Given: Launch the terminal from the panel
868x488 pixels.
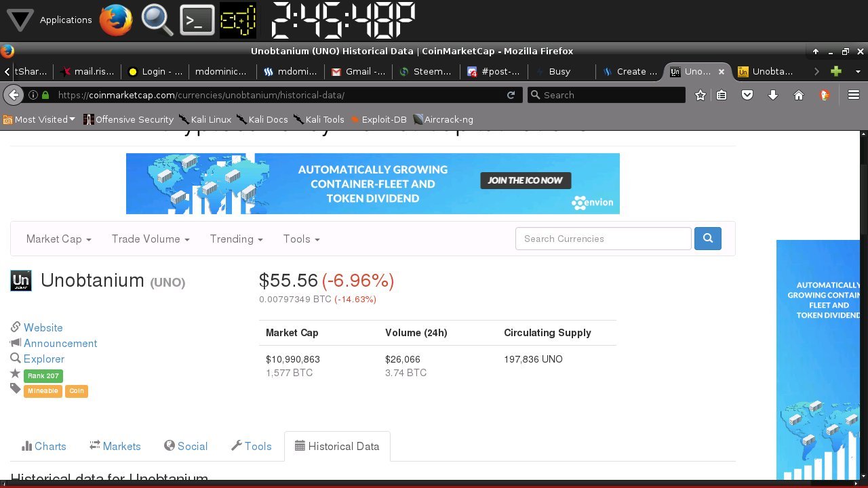Looking at the screenshot, I should [197, 20].
